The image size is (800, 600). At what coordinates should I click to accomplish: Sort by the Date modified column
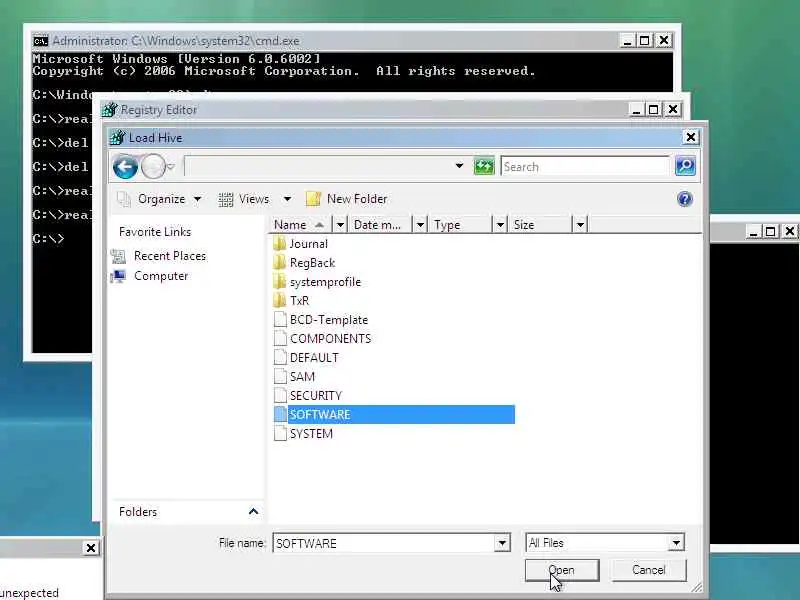point(380,224)
